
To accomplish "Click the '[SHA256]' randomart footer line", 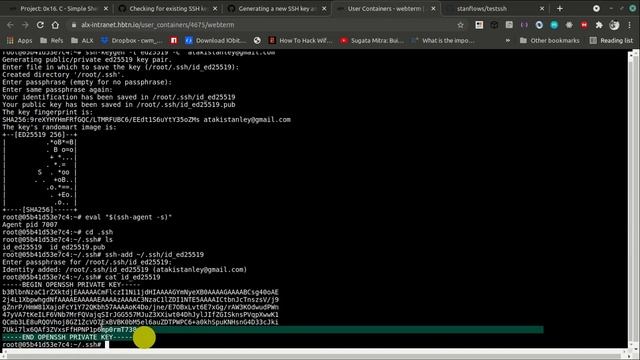I will tap(40, 210).
